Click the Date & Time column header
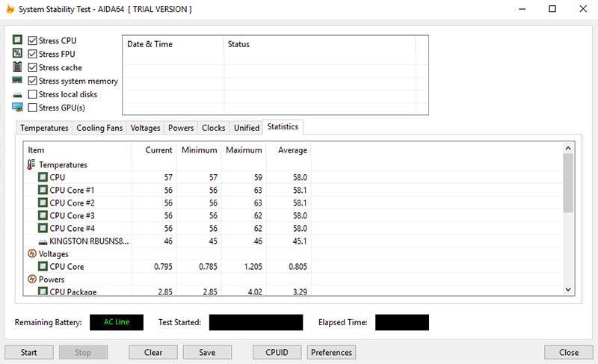This screenshot has height=364, width=598. [173, 44]
